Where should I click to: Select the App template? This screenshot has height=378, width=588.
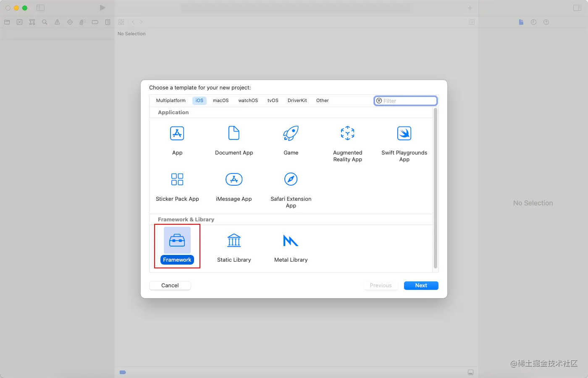click(177, 141)
